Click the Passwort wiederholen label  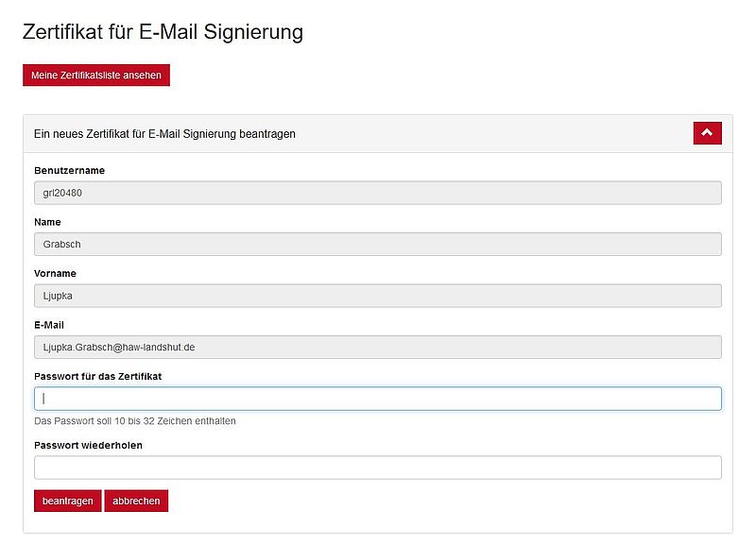(x=88, y=445)
